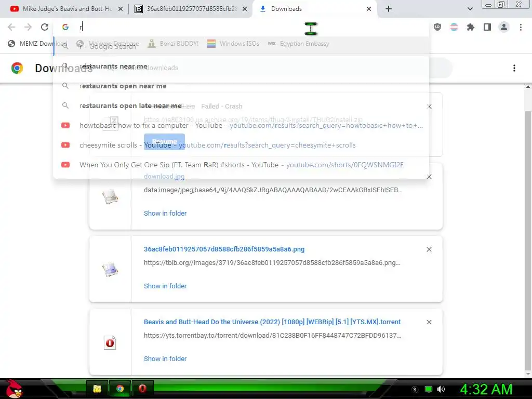532x399 pixels.
Task: Open Chrome's three-dot main menu
Action: click(521, 27)
